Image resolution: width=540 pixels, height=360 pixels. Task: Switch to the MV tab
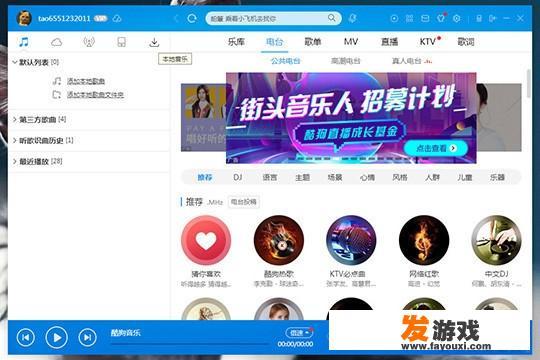(x=351, y=42)
